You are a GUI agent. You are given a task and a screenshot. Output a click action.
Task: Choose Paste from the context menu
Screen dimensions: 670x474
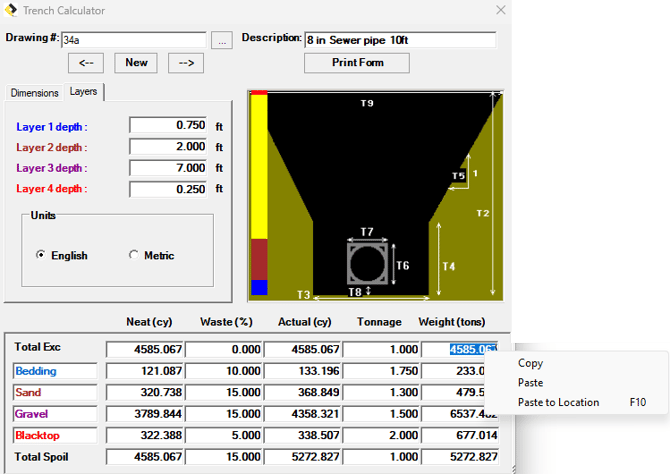click(x=530, y=383)
